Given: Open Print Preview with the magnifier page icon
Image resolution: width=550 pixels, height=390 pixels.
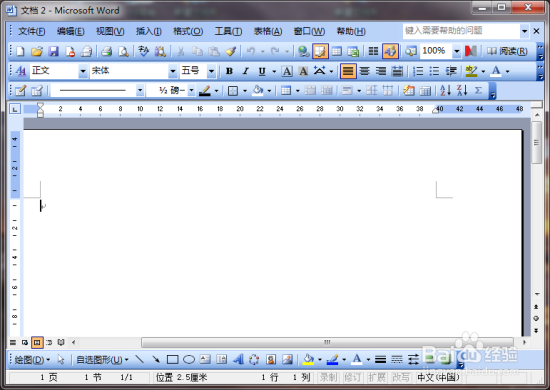Looking at the screenshot, I should click(x=123, y=52).
